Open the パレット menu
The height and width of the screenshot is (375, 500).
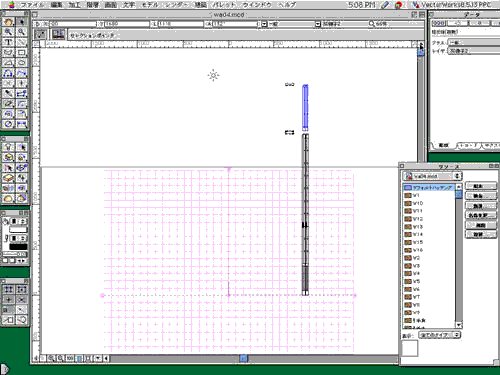pyautogui.click(x=224, y=5)
